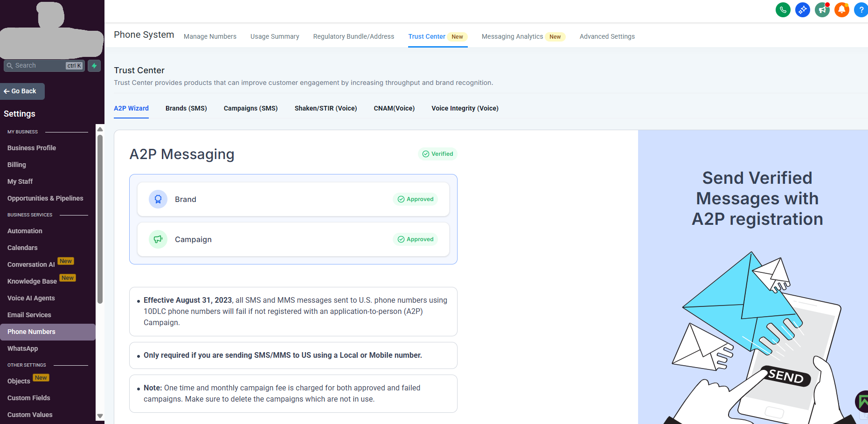Click the sidebar Search field
The image size is (868, 424).
44,66
